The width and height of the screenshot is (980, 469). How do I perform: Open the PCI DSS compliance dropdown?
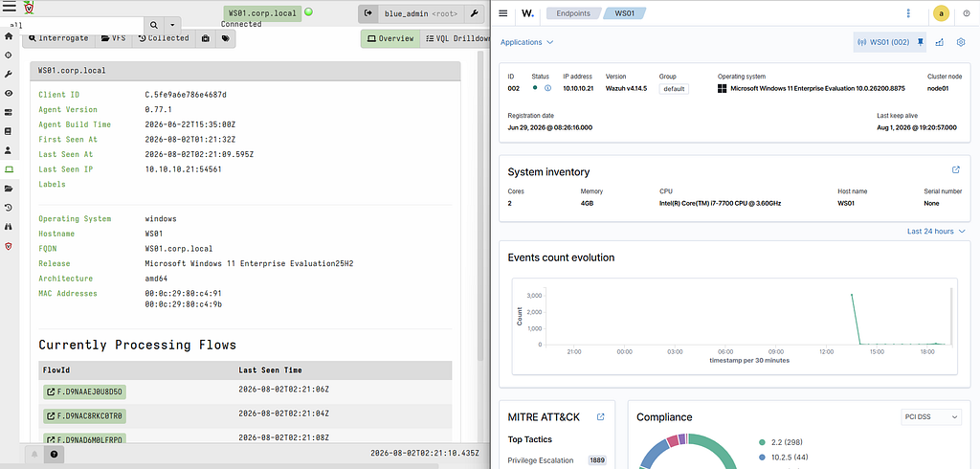pyautogui.click(x=932, y=417)
